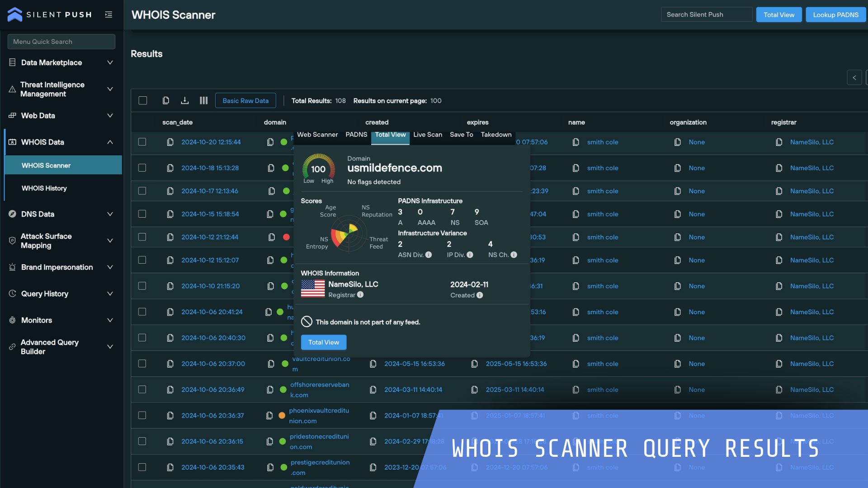Click the Monitors sidebar icon

tap(12, 320)
